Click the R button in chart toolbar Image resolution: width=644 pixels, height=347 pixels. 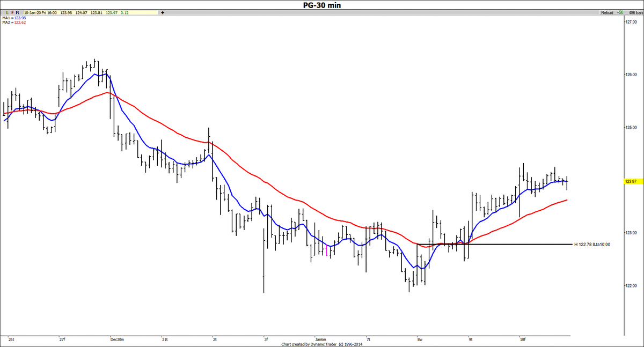(x=18, y=12)
